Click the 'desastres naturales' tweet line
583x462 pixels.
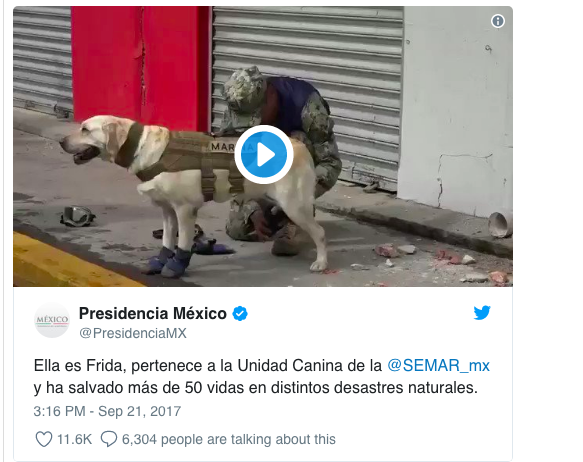[x=255, y=388]
